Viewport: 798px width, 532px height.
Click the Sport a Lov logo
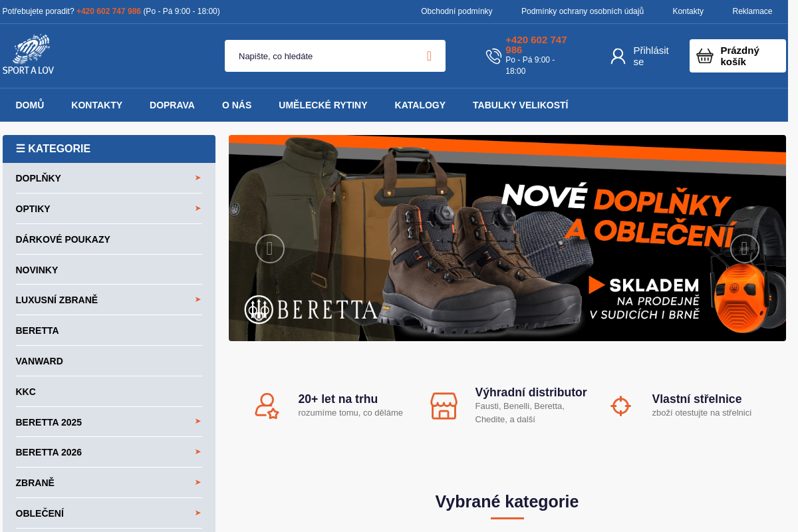pyautogui.click(x=28, y=55)
